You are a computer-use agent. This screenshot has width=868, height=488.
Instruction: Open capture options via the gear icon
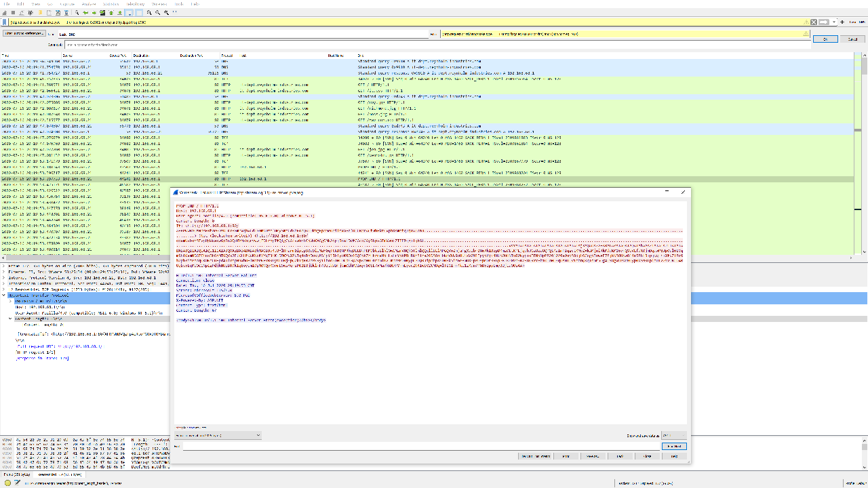[29, 12]
